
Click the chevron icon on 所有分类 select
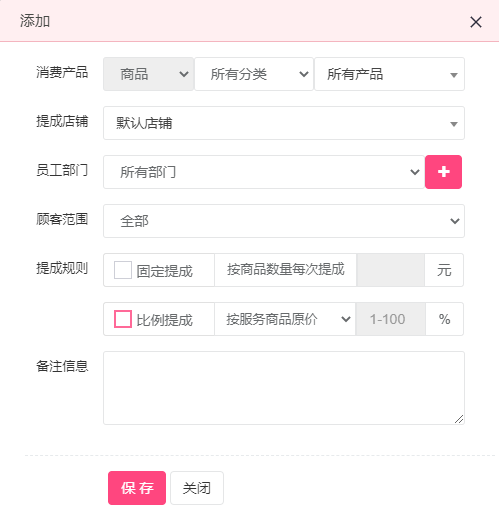point(303,74)
